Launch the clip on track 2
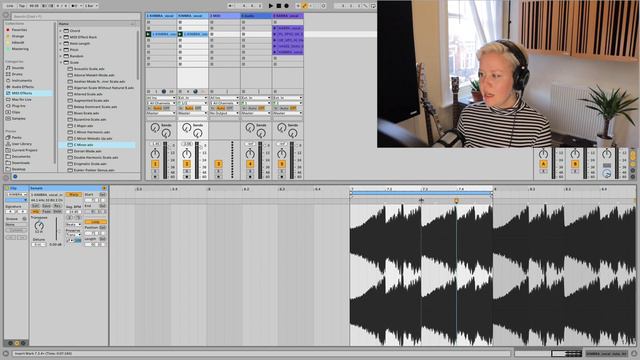 coord(180,34)
